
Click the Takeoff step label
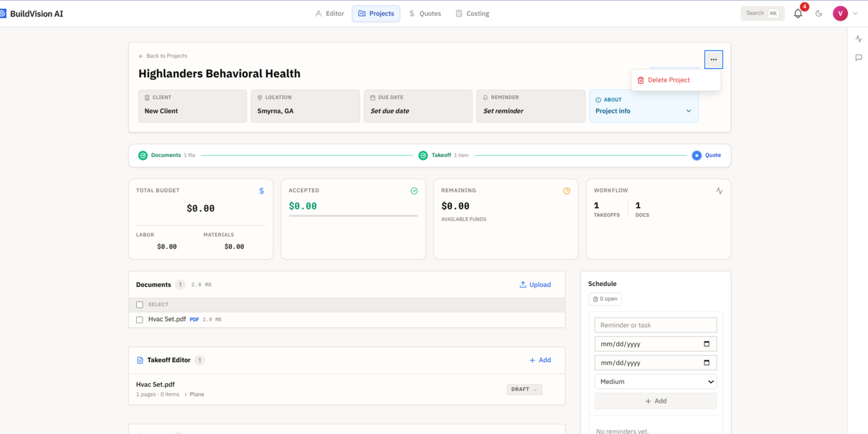click(x=441, y=155)
